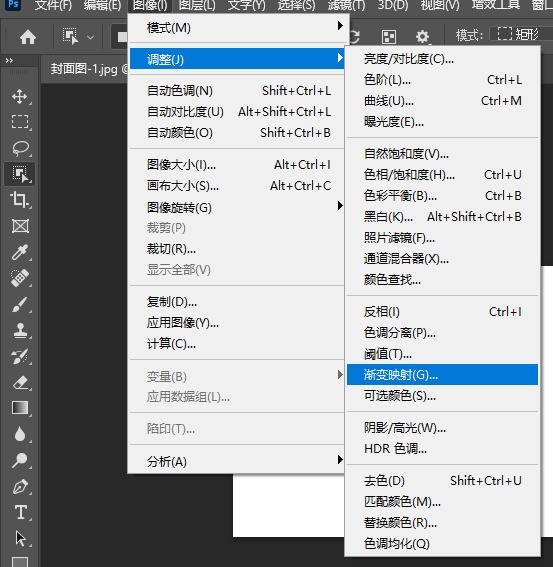Select the Move tool
Viewport: 553px width, 567px height.
click(x=20, y=97)
